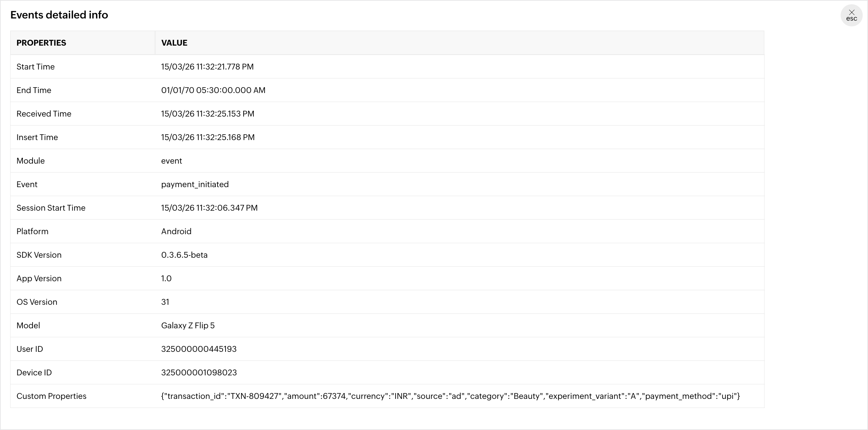Select the OS Version value 31
Screen dimensions: 868x430
[165, 302]
